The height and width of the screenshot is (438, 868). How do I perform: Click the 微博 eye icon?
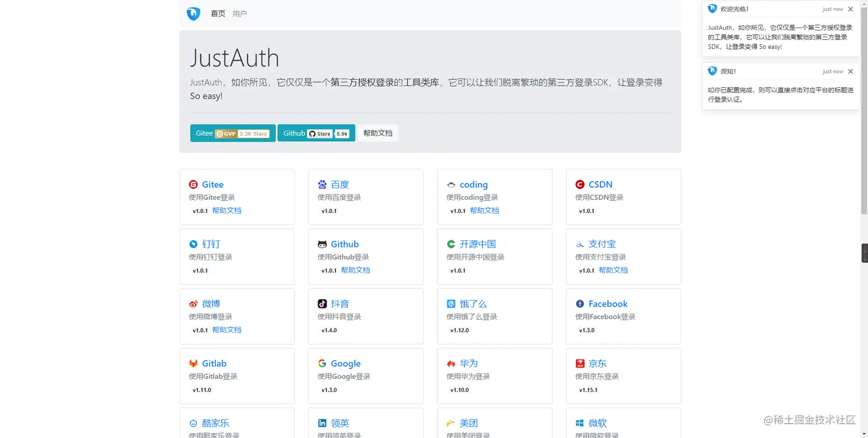[193, 304]
